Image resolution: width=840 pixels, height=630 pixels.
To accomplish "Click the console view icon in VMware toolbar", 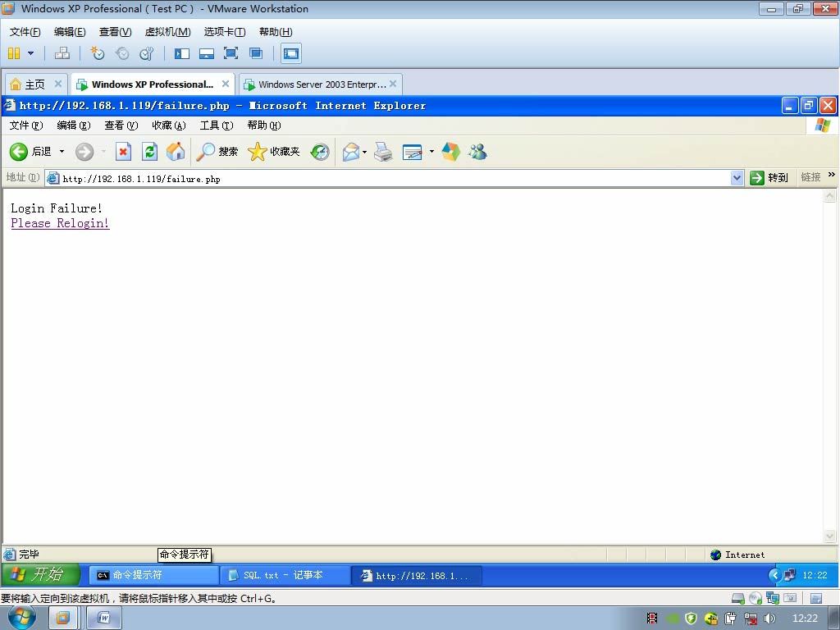I will click(x=291, y=53).
